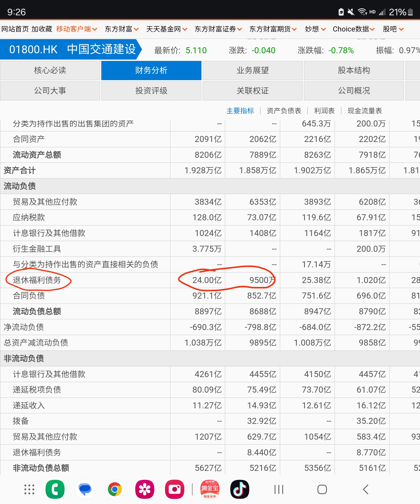
Task: Select the 拨备 row label
Action: (21, 421)
